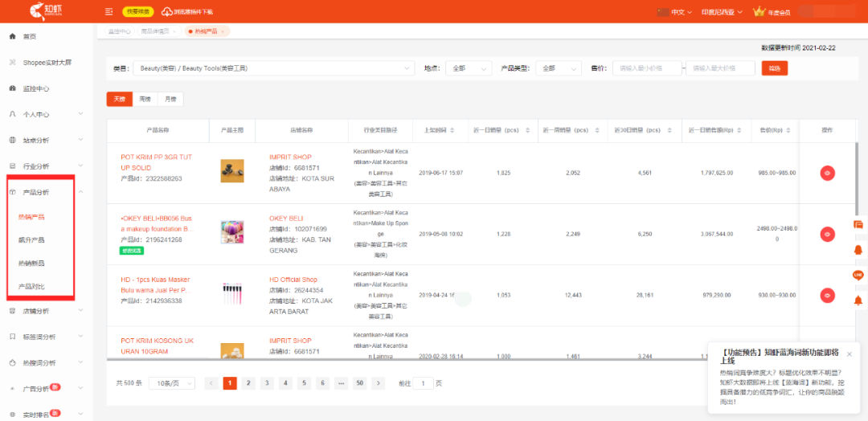
Task: Click the 店铺分析 shop icon
Action: (x=13, y=311)
